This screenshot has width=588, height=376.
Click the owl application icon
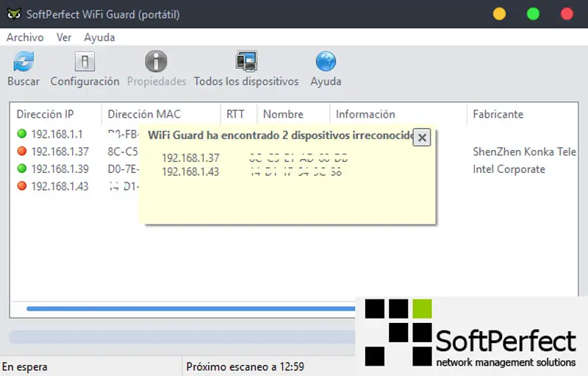pyautogui.click(x=14, y=14)
